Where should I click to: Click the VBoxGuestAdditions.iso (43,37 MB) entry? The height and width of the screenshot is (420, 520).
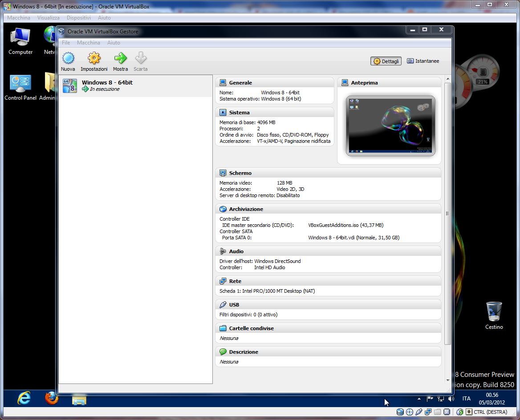point(345,225)
